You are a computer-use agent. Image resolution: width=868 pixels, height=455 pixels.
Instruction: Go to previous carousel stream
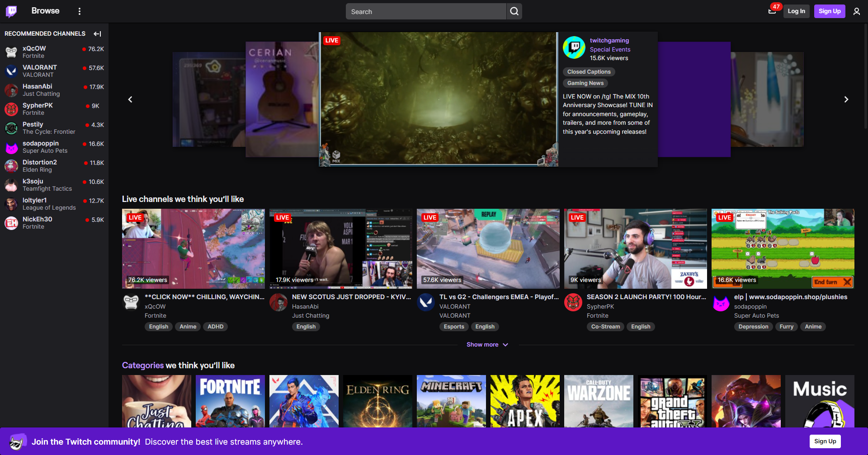pos(130,99)
